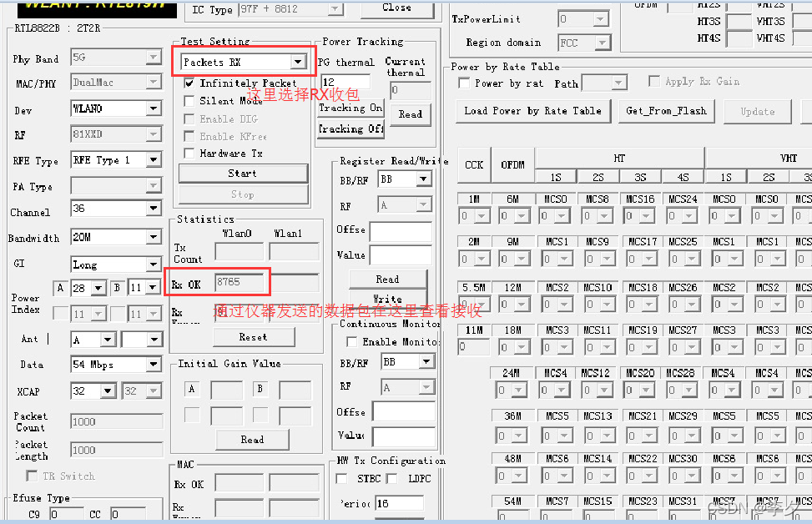Open the Ant A dropdown
The image size is (812, 524).
[x=107, y=340]
